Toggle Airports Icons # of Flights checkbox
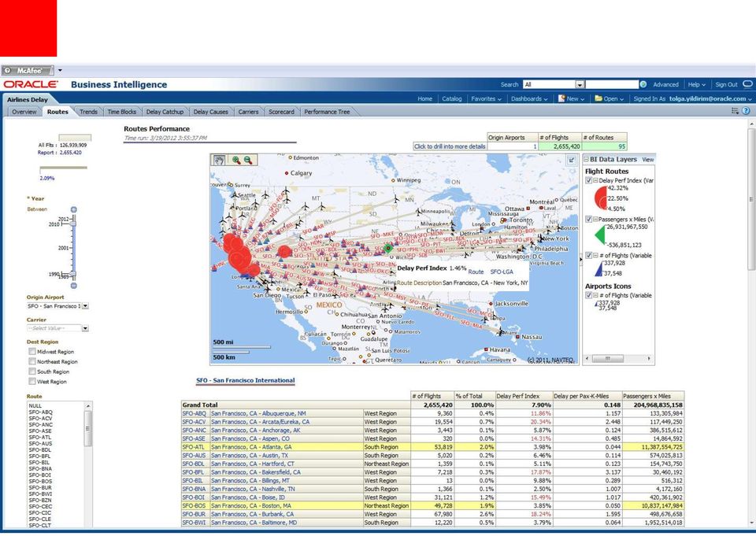Screen dimensions: 756x536 click(x=589, y=295)
